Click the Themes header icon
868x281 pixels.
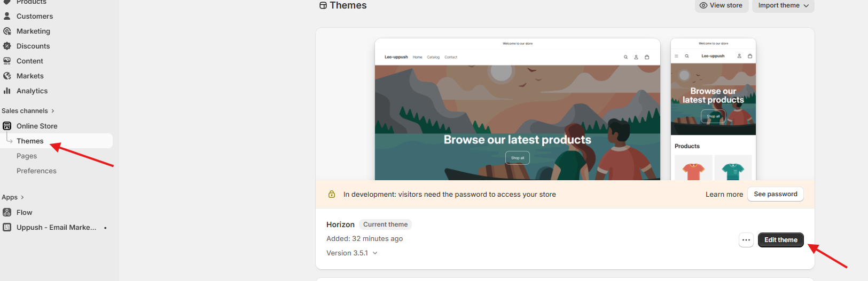click(323, 5)
